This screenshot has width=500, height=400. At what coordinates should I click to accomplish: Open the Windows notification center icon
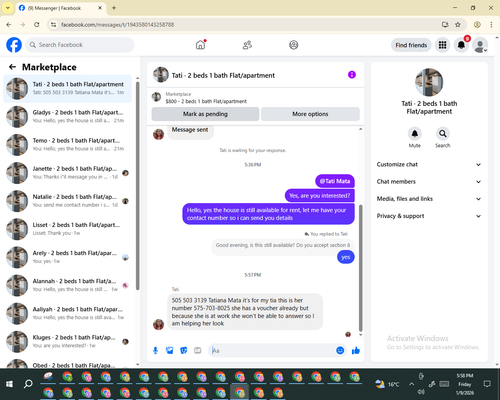[x=487, y=384]
